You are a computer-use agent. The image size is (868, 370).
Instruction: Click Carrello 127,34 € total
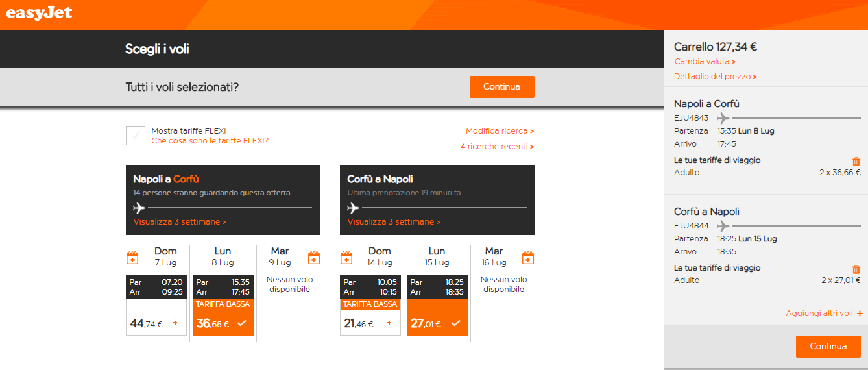[716, 47]
